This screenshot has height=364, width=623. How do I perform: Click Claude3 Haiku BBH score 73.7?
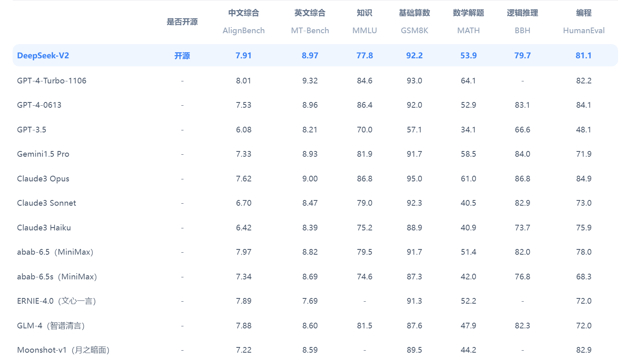tap(523, 228)
